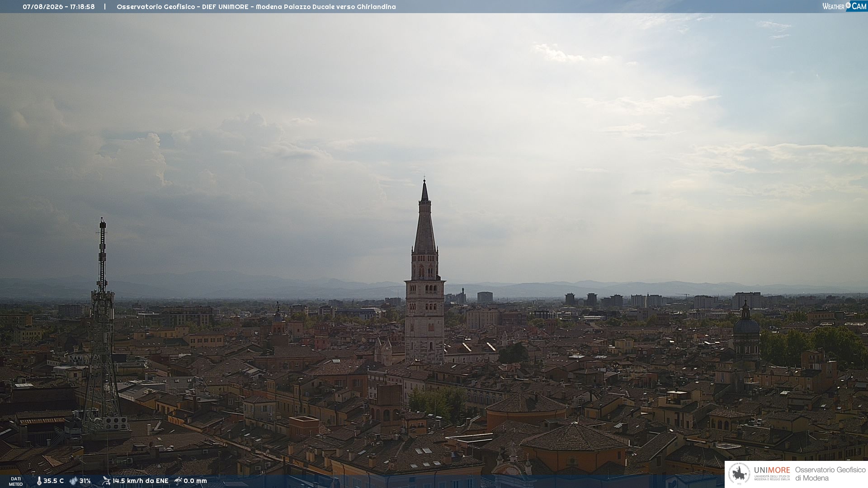Click the rain umbrella icon

click(178, 481)
